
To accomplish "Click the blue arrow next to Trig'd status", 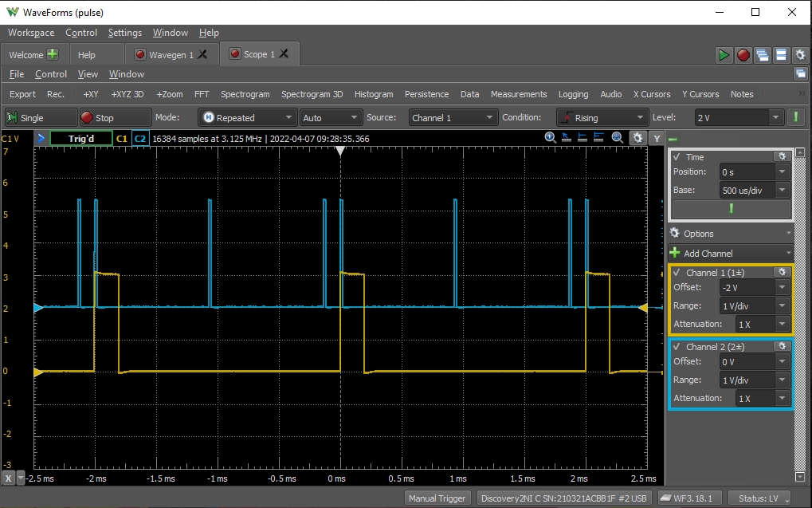I will [x=41, y=139].
